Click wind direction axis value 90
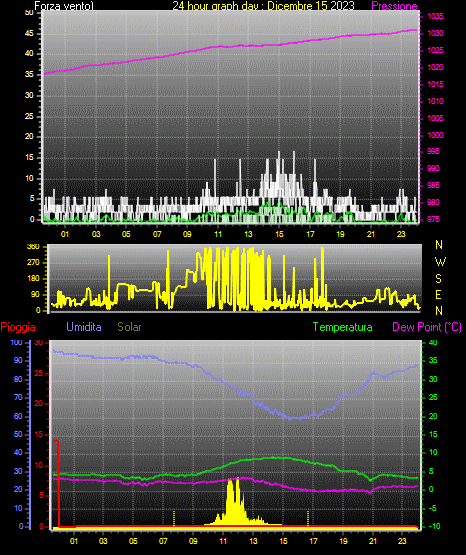 [35, 294]
